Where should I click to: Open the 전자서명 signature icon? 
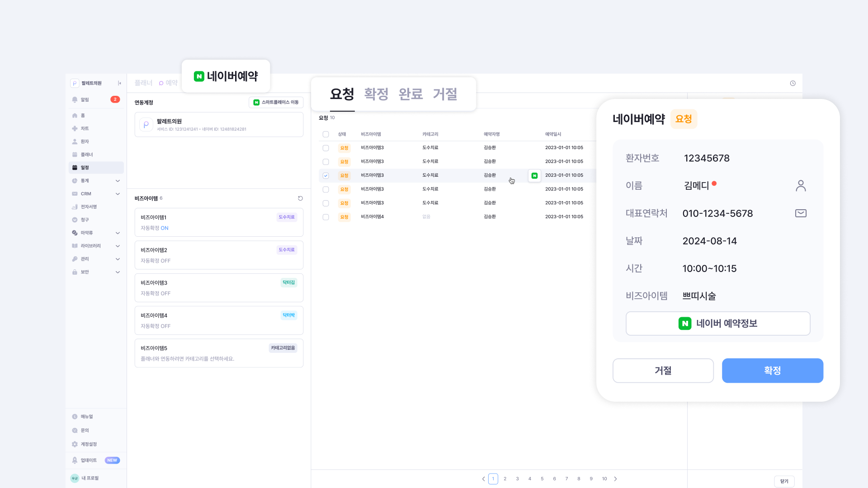75,207
